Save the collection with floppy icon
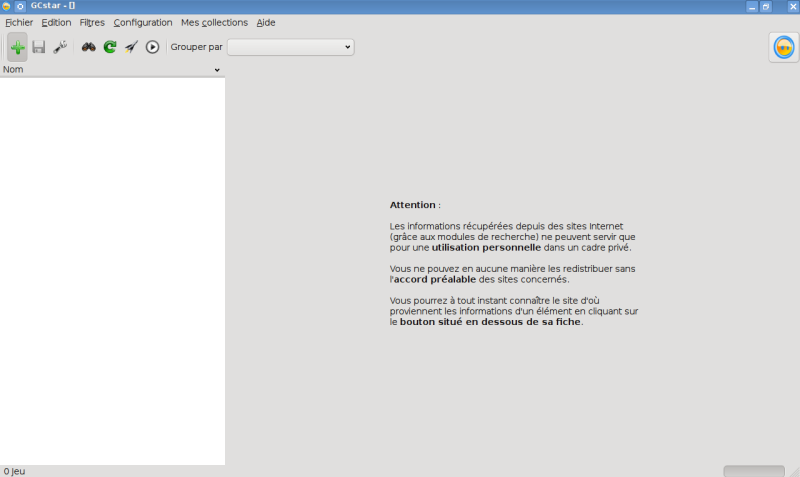 39,47
